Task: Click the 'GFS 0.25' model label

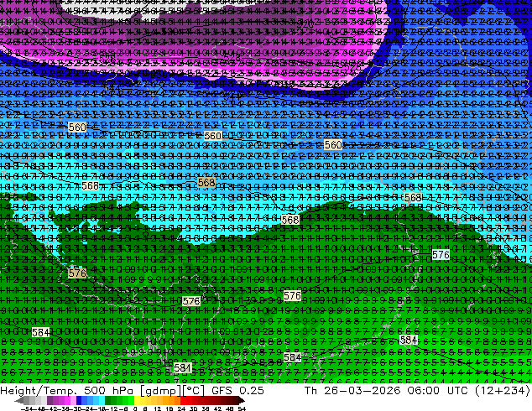Action: tap(237, 390)
